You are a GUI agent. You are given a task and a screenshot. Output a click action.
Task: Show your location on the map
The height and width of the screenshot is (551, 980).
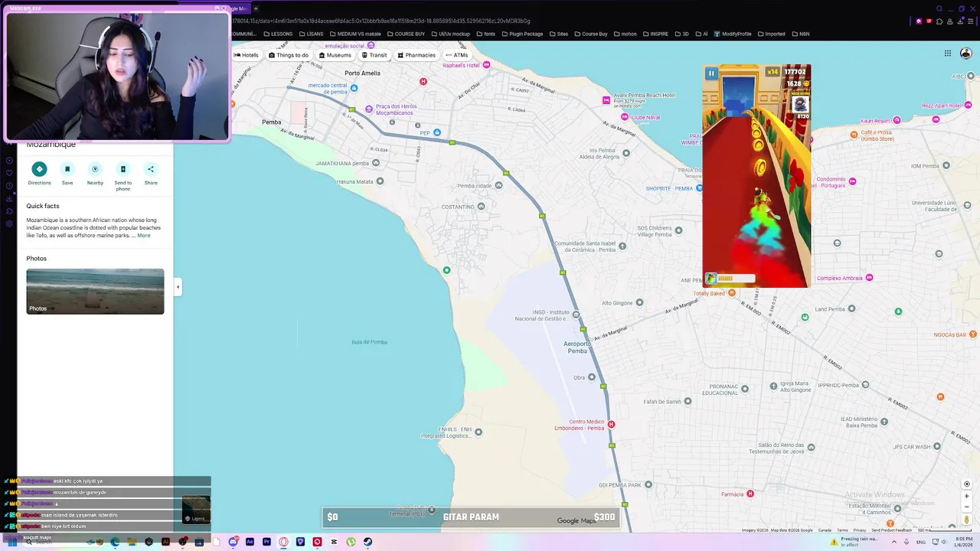[x=967, y=484]
